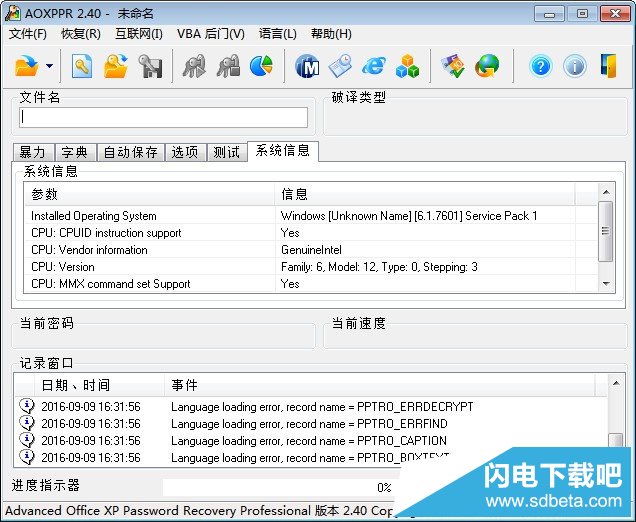
Task: Click the 参数 column header
Action: [x=149, y=194]
